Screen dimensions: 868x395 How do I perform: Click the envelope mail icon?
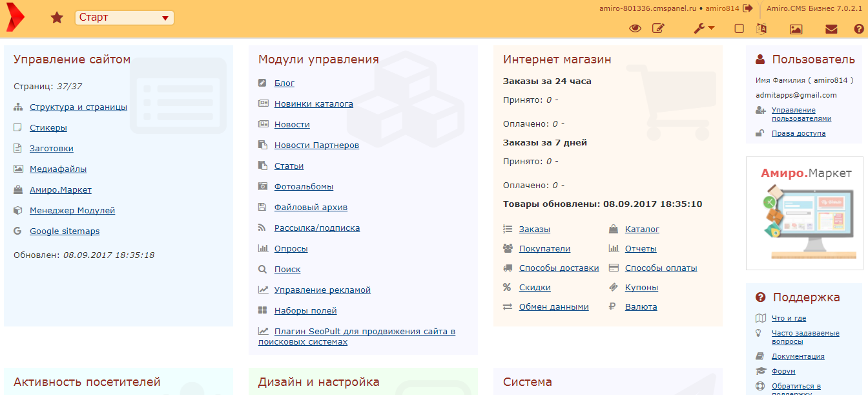[x=831, y=28]
